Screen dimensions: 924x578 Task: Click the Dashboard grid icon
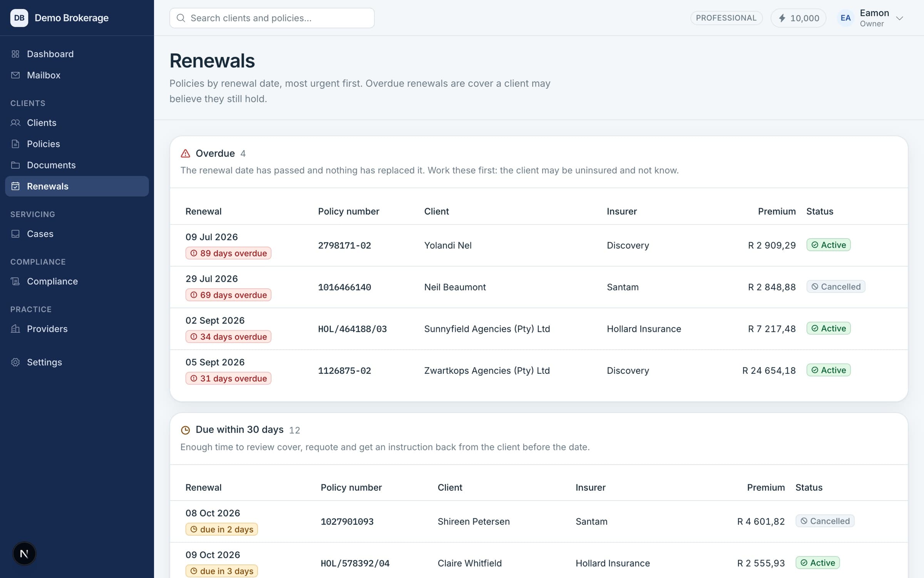pyautogui.click(x=15, y=54)
